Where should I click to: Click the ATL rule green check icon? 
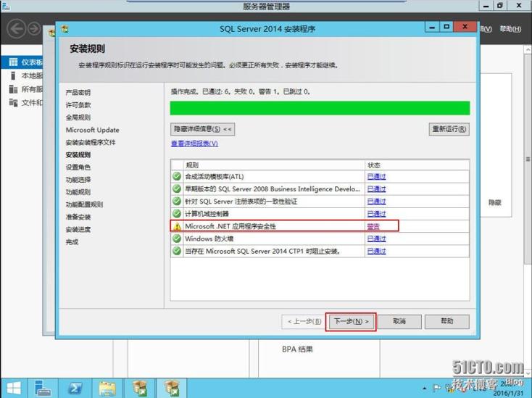177,176
